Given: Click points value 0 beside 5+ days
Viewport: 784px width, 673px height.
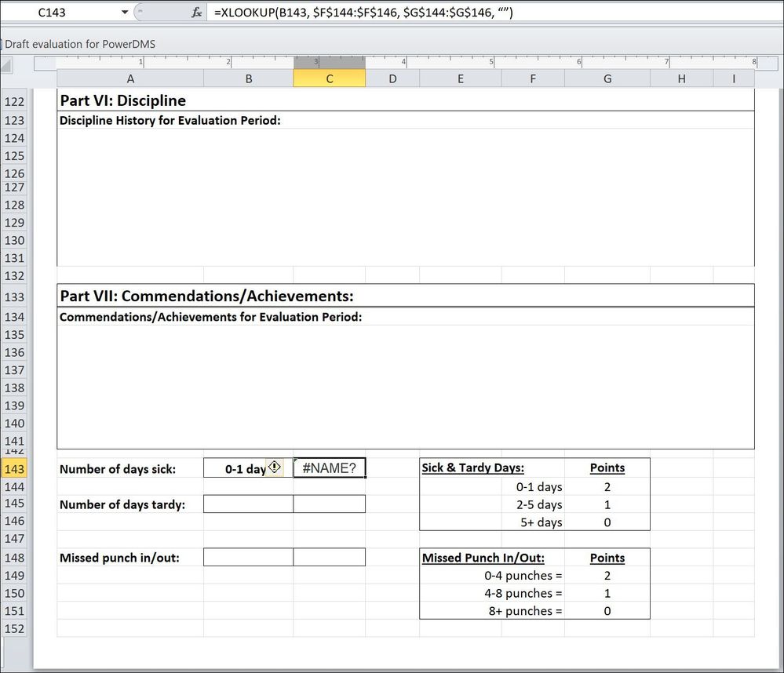Looking at the screenshot, I should (x=607, y=522).
